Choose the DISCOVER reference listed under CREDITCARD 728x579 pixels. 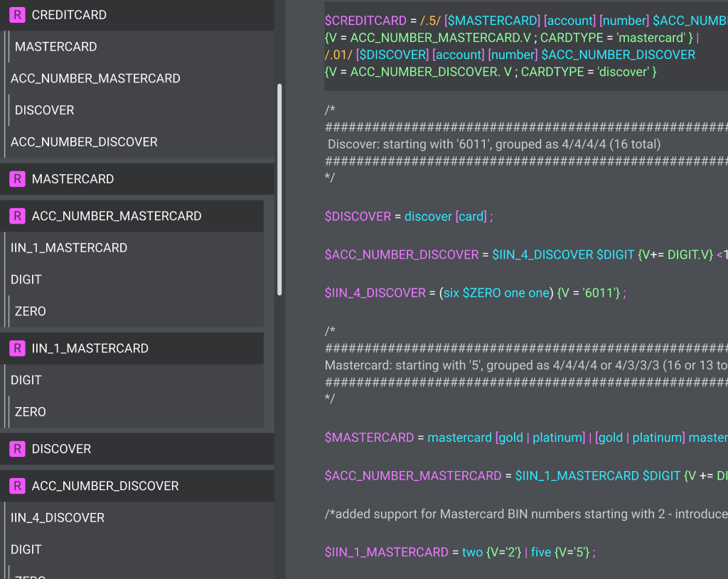45,110
